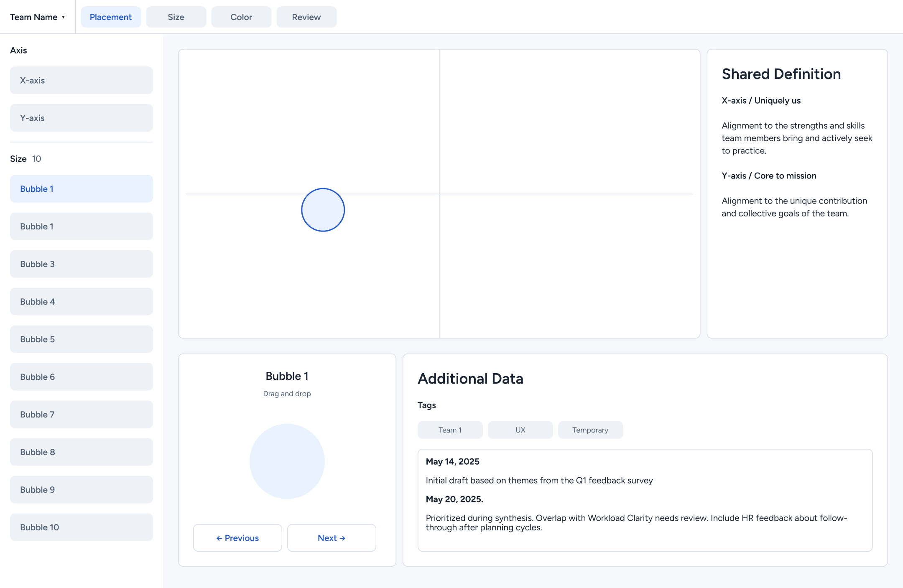Click the large Bubble 1 preview circle
The width and height of the screenshot is (903, 588).
[x=287, y=461]
